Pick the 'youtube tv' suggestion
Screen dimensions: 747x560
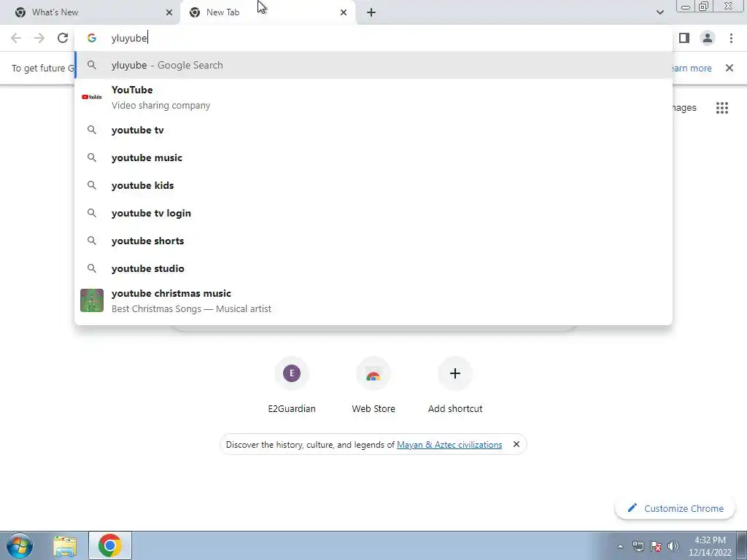coord(373,130)
